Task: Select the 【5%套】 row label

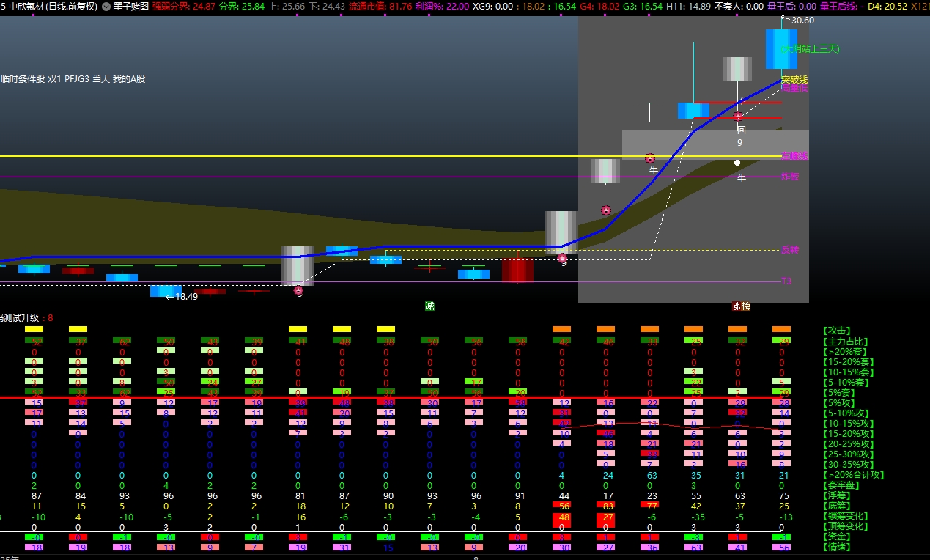Action: click(840, 392)
